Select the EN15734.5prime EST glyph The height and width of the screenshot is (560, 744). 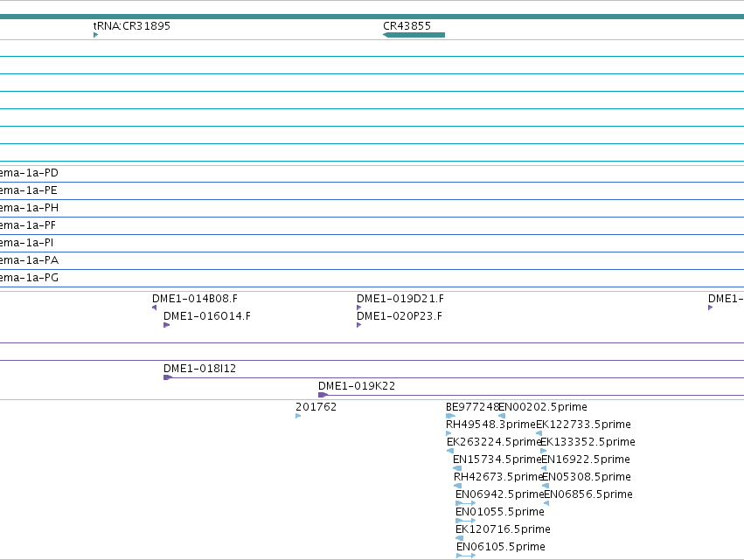pos(457,468)
